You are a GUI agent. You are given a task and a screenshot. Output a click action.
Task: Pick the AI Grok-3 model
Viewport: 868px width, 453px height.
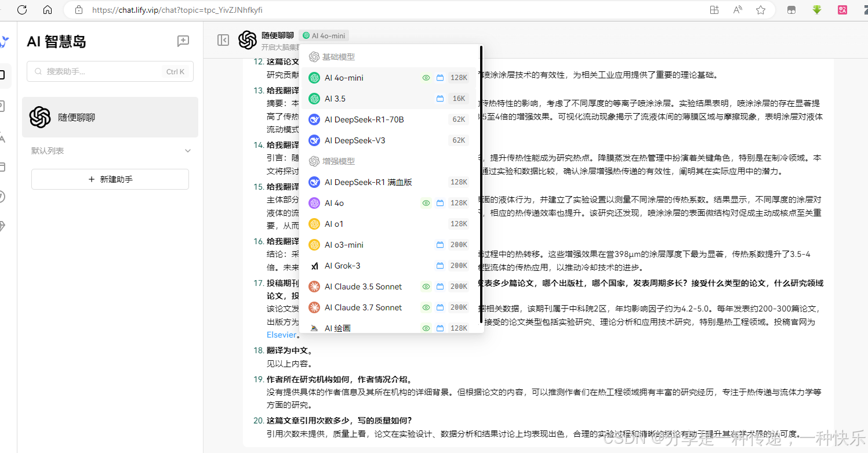point(388,266)
